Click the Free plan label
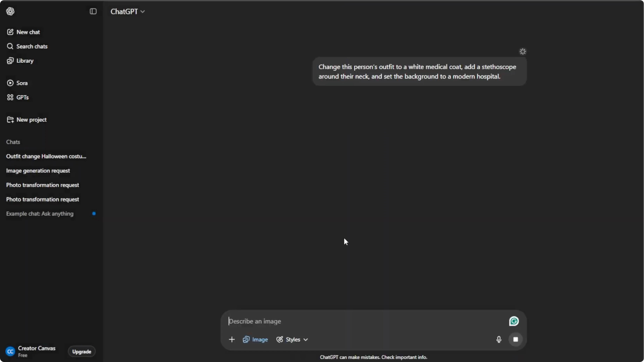Screen dimensions: 644x362 23,356
